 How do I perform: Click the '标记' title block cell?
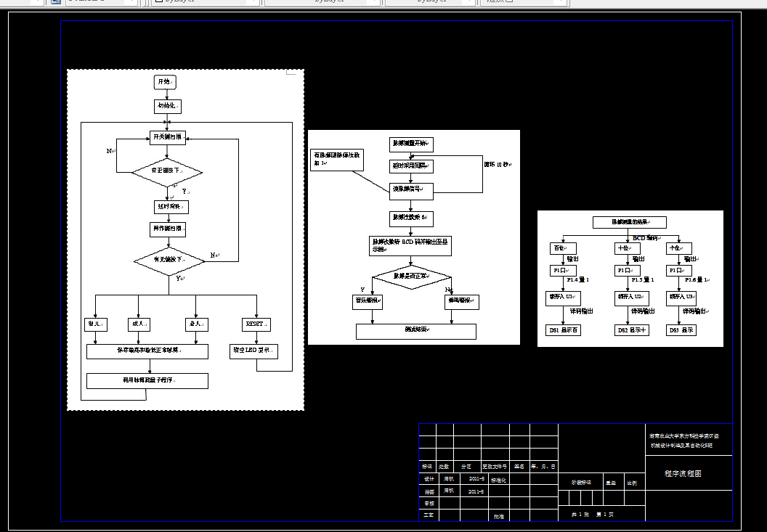click(x=428, y=467)
